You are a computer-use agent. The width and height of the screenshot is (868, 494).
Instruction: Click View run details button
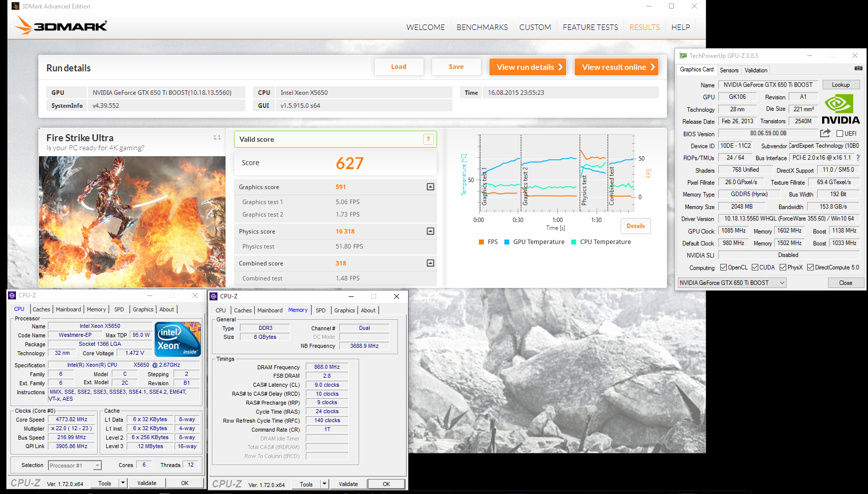point(528,67)
